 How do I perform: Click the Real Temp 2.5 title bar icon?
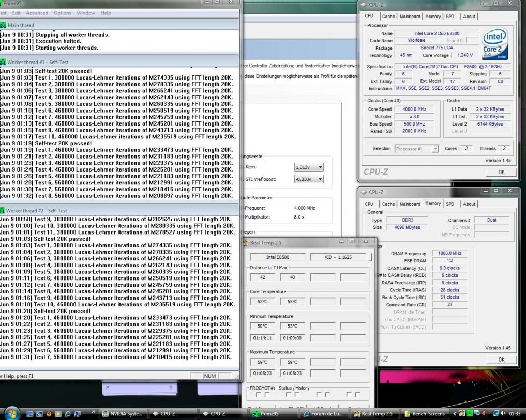coord(245,243)
